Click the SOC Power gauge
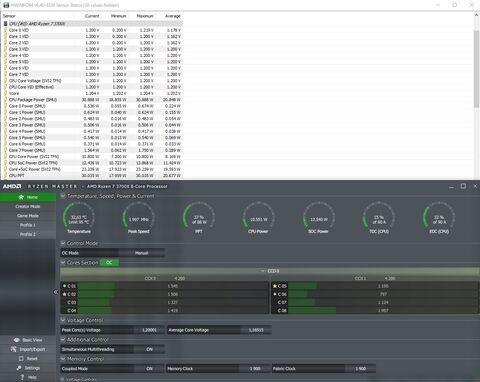Image resolution: width=480 pixels, height=382 pixels. 319,218
